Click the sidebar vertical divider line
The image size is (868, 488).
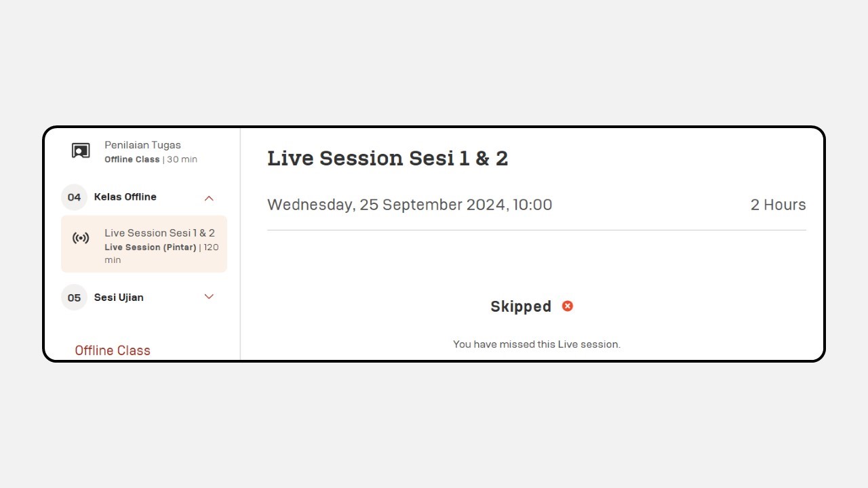(x=240, y=244)
